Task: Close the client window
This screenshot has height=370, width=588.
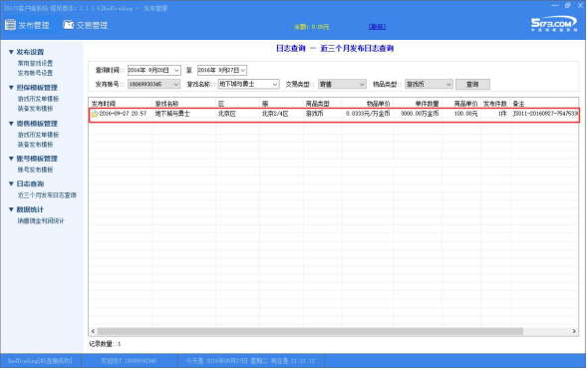Action: 579,6
